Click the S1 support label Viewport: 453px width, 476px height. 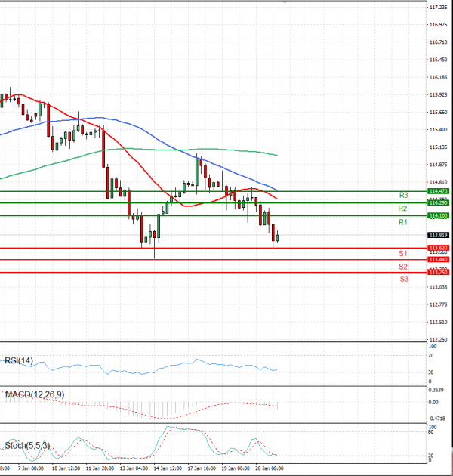tap(403, 253)
